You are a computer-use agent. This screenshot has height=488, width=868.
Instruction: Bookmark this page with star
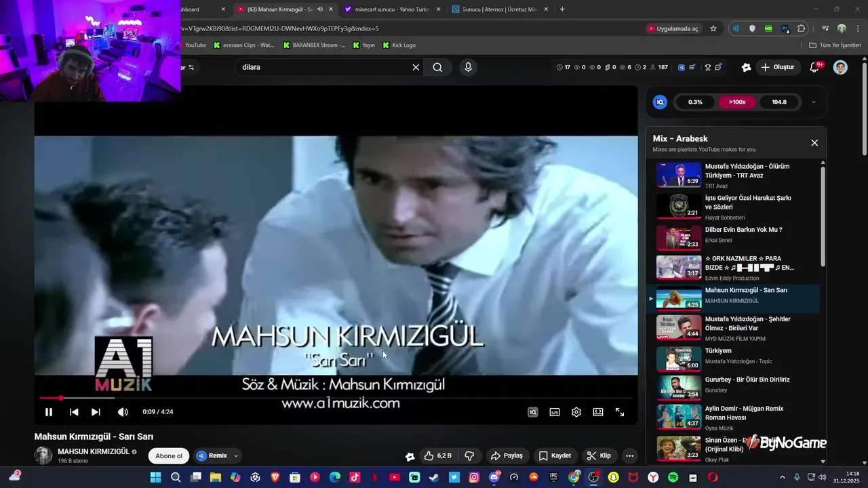(713, 28)
